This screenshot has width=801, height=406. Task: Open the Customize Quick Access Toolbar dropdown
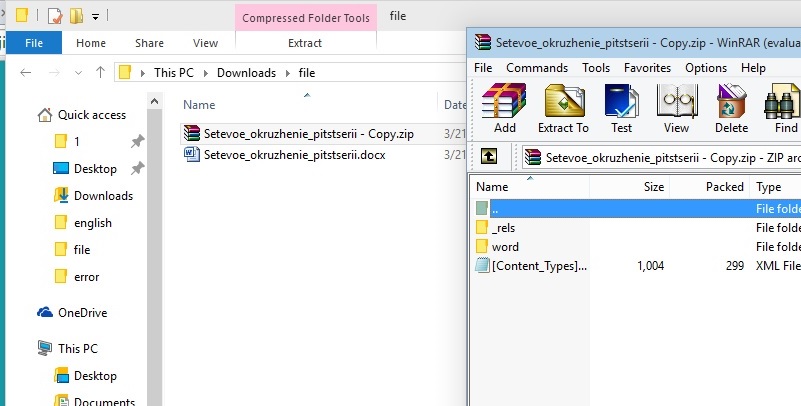point(96,17)
